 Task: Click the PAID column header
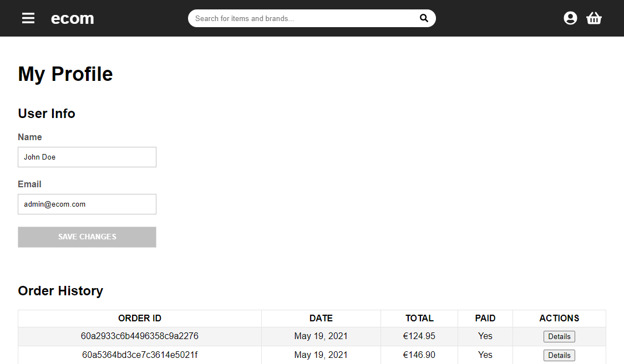[485, 319]
